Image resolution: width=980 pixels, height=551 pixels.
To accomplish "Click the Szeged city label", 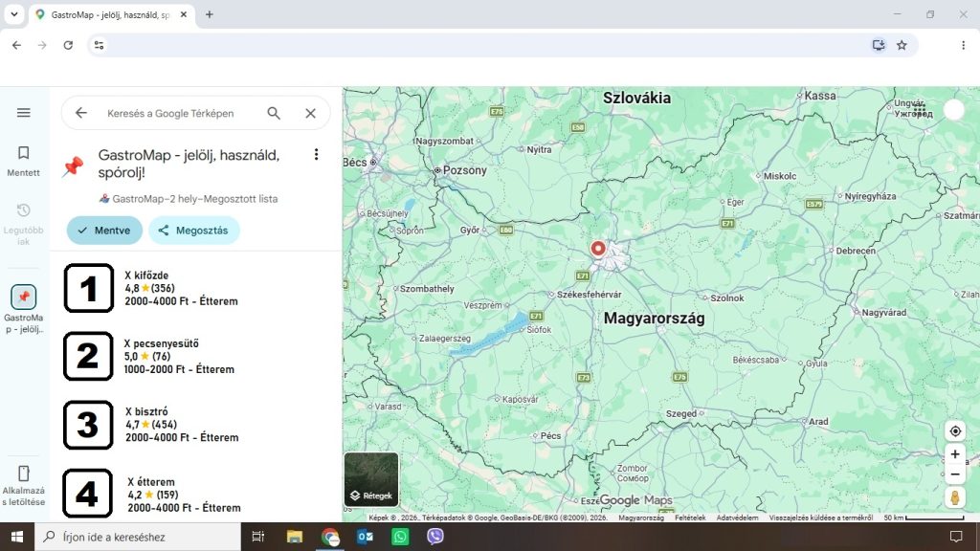I will 680,413.
